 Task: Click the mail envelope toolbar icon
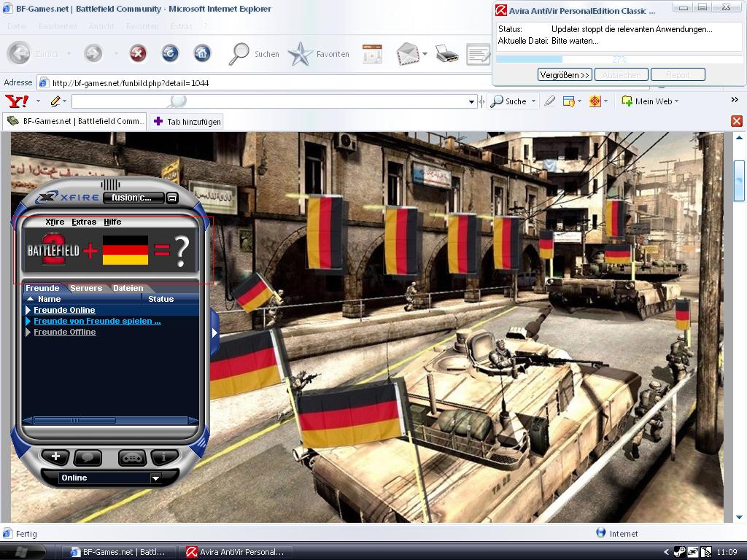pos(408,54)
